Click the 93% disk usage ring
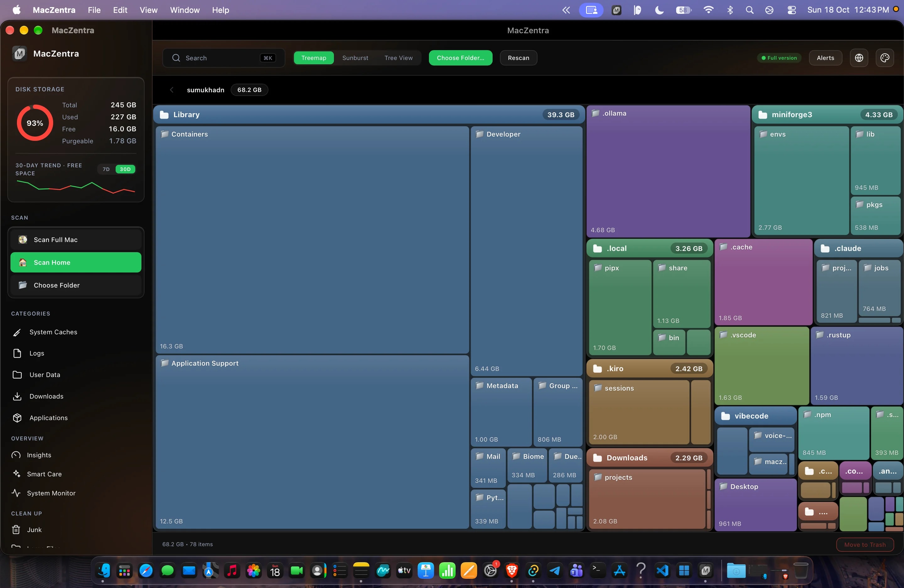The height and width of the screenshot is (588, 904). 35,123
